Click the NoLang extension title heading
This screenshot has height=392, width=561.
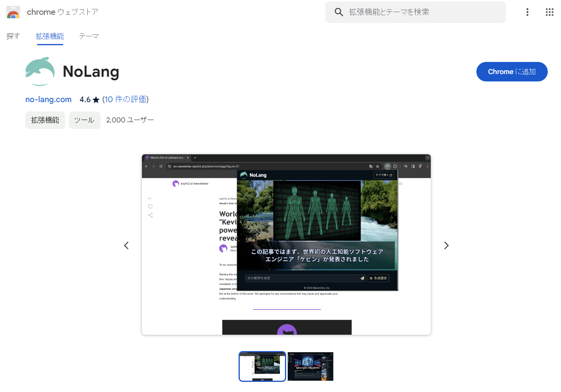point(91,72)
